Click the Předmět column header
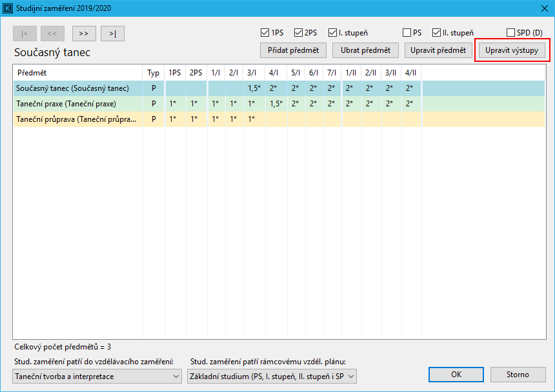 click(77, 73)
